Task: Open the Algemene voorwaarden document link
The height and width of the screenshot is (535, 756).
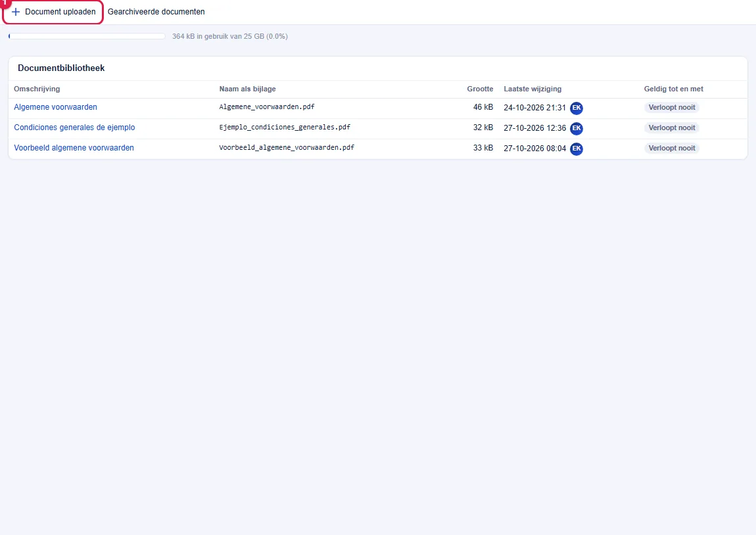Action: click(55, 107)
